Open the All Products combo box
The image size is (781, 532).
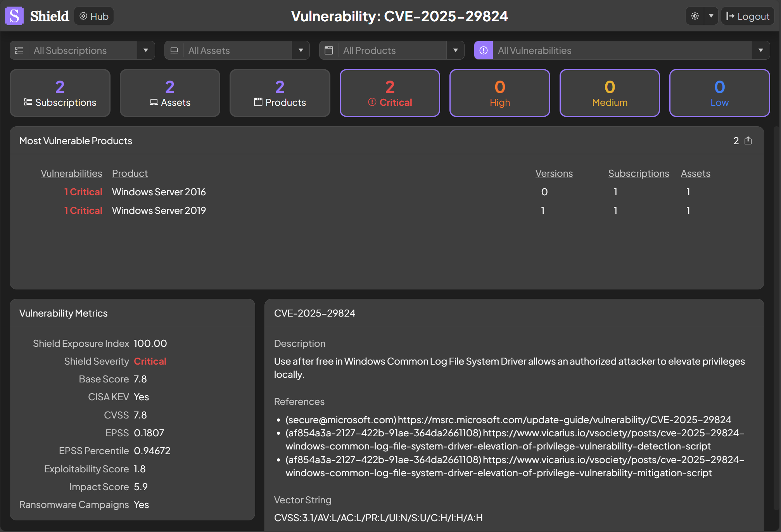392,50
